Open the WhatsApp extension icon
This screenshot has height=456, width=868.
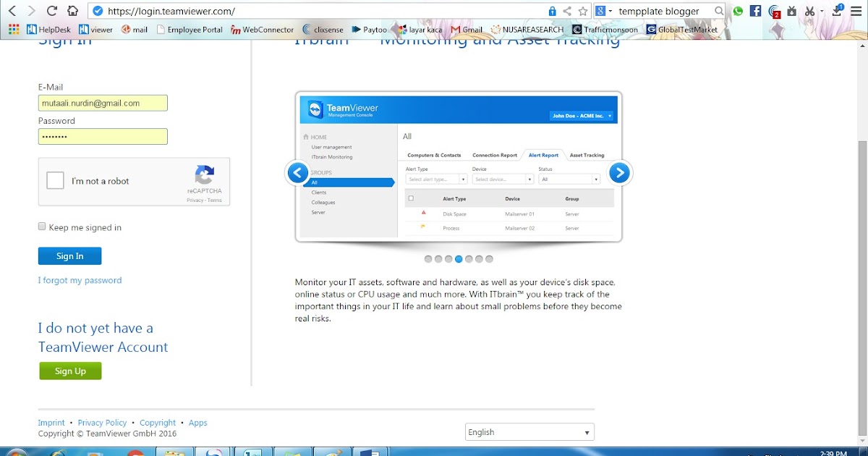point(738,11)
